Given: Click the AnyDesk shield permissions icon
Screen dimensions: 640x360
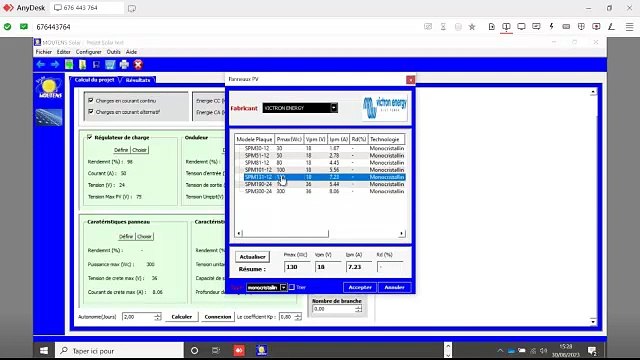Looking at the screenshot, I should tap(581, 27).
